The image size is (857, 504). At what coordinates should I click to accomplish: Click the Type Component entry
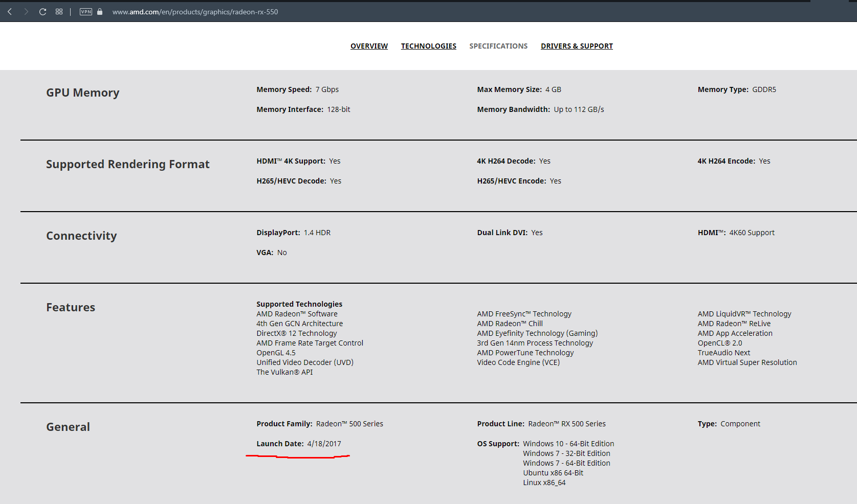(x=729, y=424)
